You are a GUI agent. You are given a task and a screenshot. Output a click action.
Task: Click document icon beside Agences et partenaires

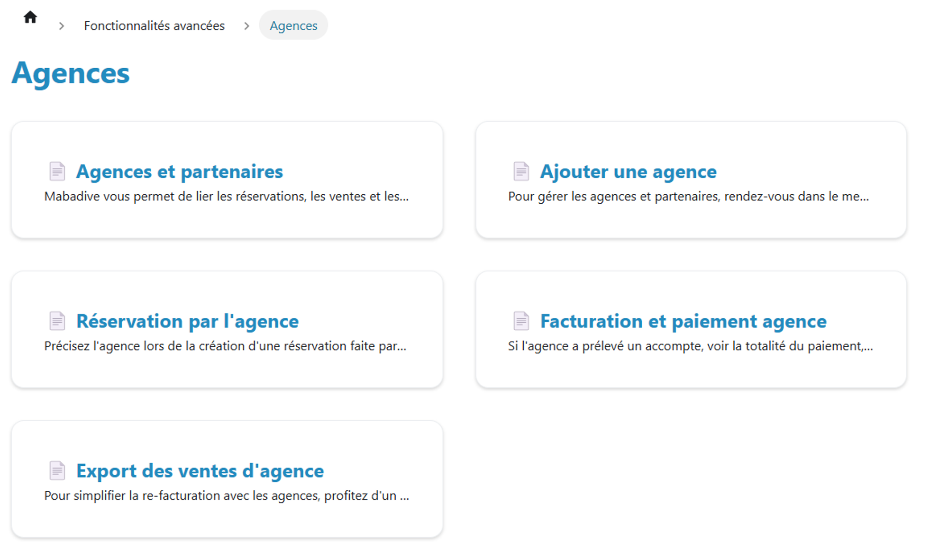click(57, 171)
